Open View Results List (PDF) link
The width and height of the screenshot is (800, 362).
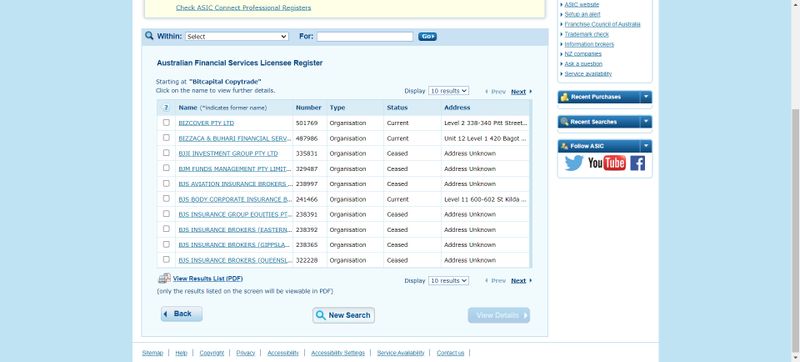[208, 278]
